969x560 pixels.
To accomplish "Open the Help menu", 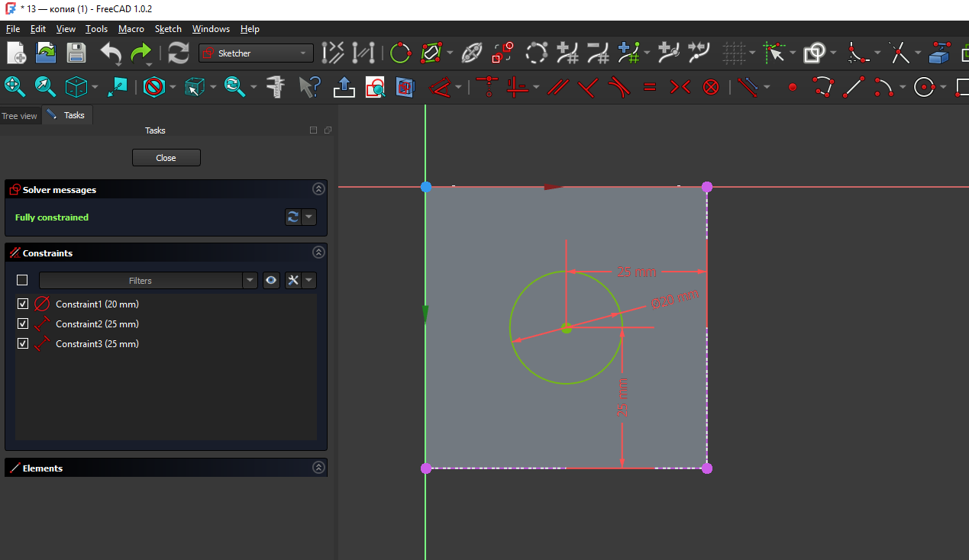I will tap(250, 29).
